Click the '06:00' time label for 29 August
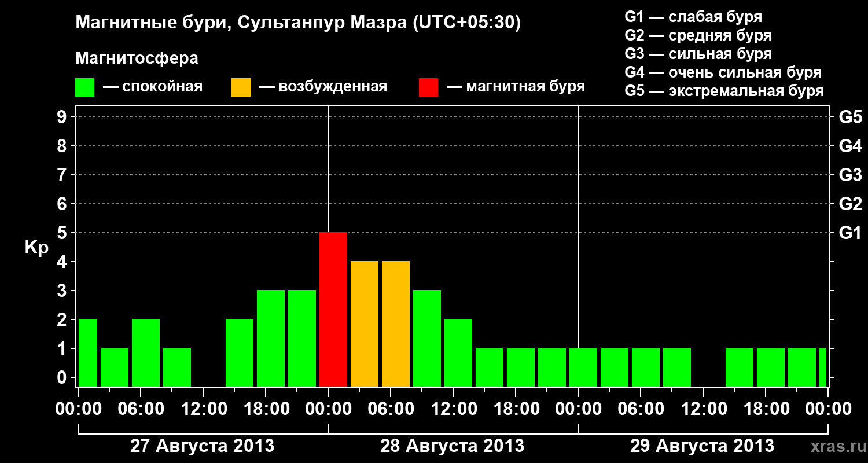 point(641,409)
